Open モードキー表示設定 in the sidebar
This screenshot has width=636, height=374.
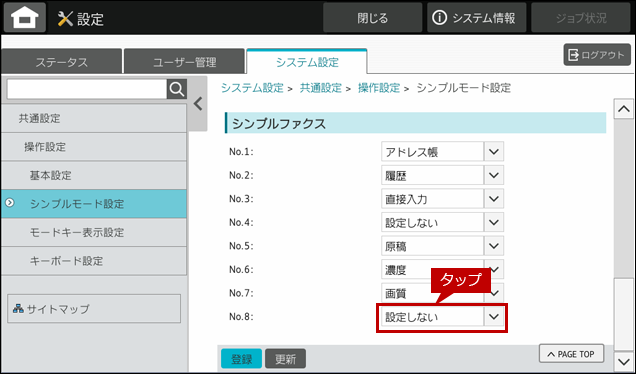pyautogui.click(x=94, y=232)
